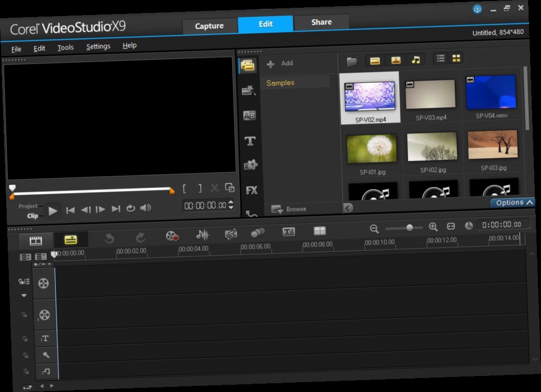Click the split clip scissors icon

pos(215,188)
